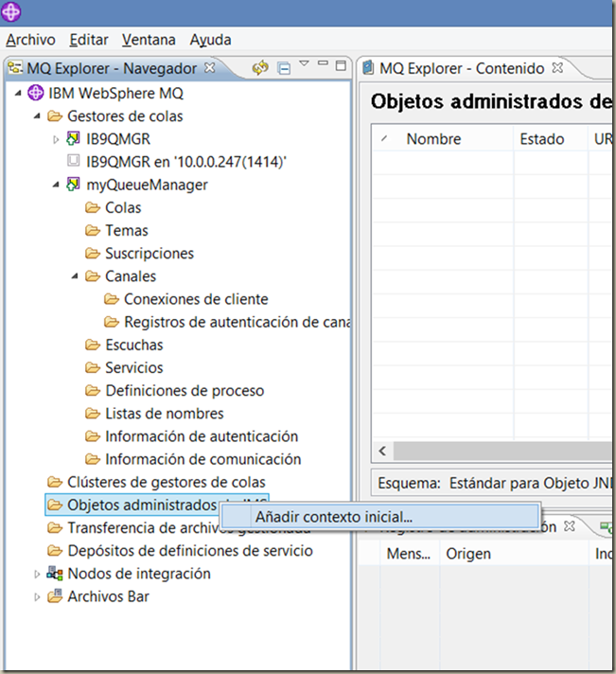Choose Añadir contexto inicial... from context menu
The height and width of the screenshot is (674, 616).
tap(379, 516)
